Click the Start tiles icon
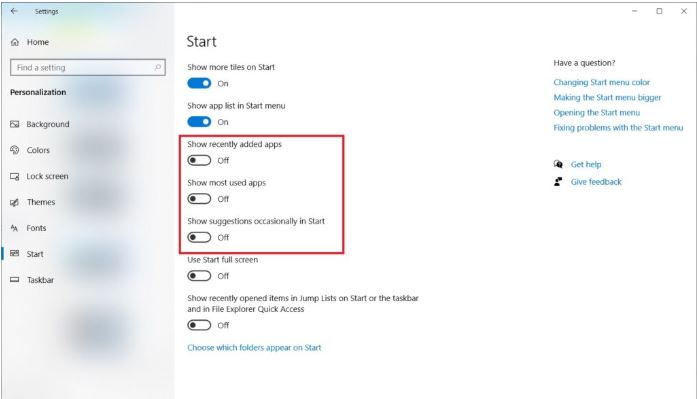The image size is (697, 399). tap(15, 254)
